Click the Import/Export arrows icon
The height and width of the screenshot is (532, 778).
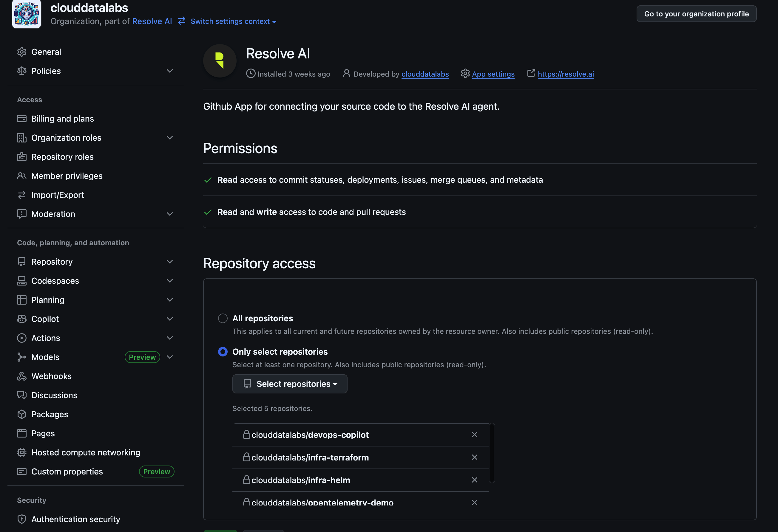click(22, 195)
